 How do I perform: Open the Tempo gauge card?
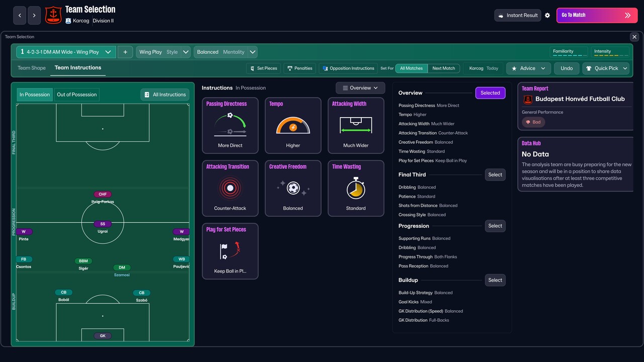coord(293,126)
